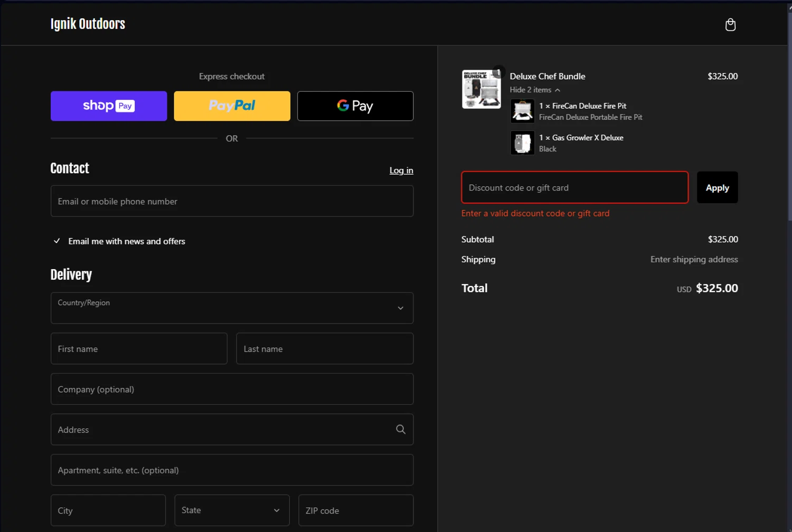Expand the State dropdown
792x532 pixels.
click(x=232, y=510)
